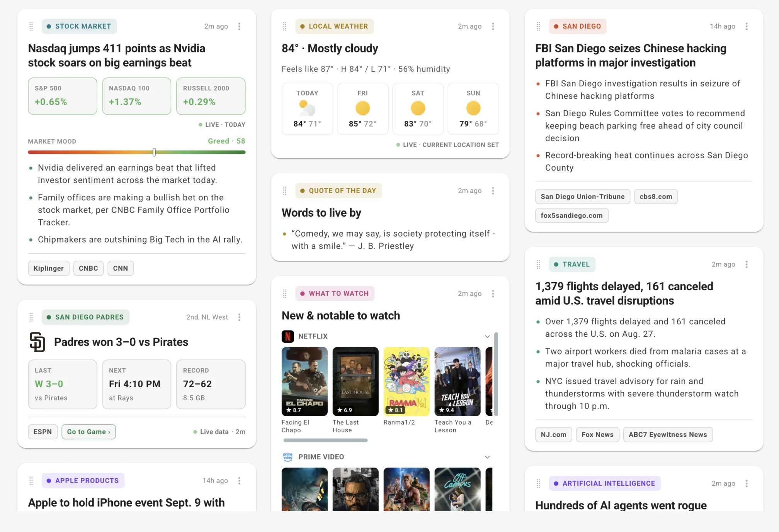
Task: Open the ABC7 Eyewitness News source chip
Action: point(668,435)
